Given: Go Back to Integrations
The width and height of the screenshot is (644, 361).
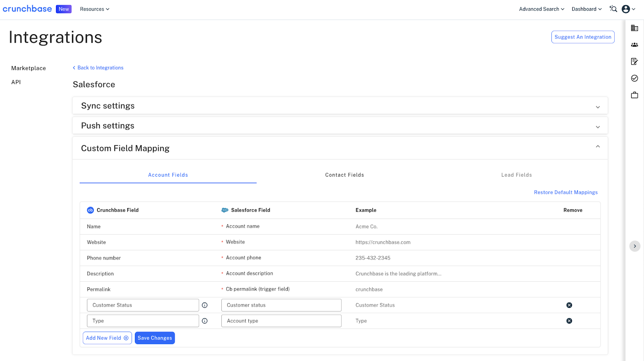Looking at the screenshot, I should tap(98, 68).
